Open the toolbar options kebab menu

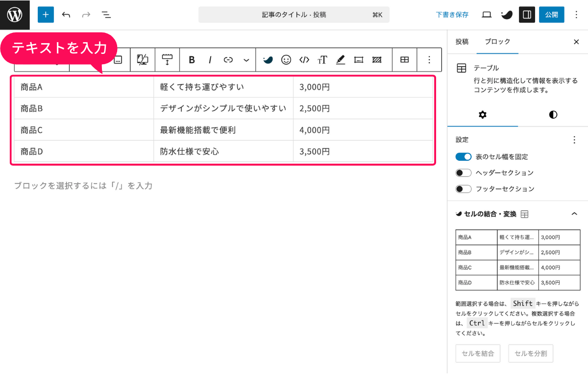[429, 59]
